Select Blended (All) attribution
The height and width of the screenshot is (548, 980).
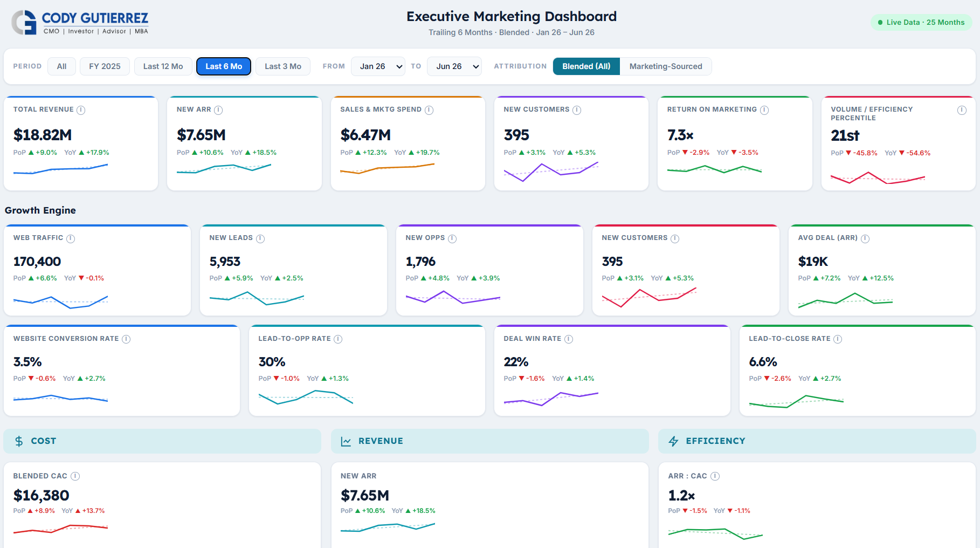(586, 66)
